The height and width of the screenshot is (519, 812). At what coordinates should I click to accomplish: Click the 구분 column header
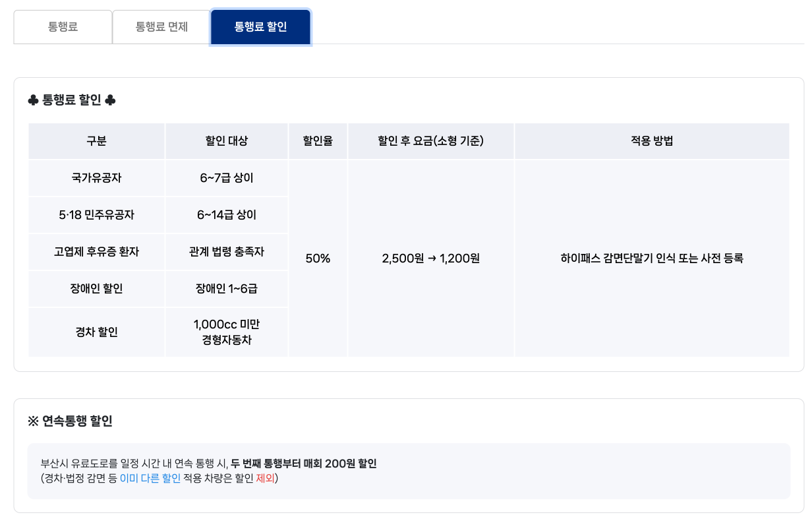(x=96, y=140)
